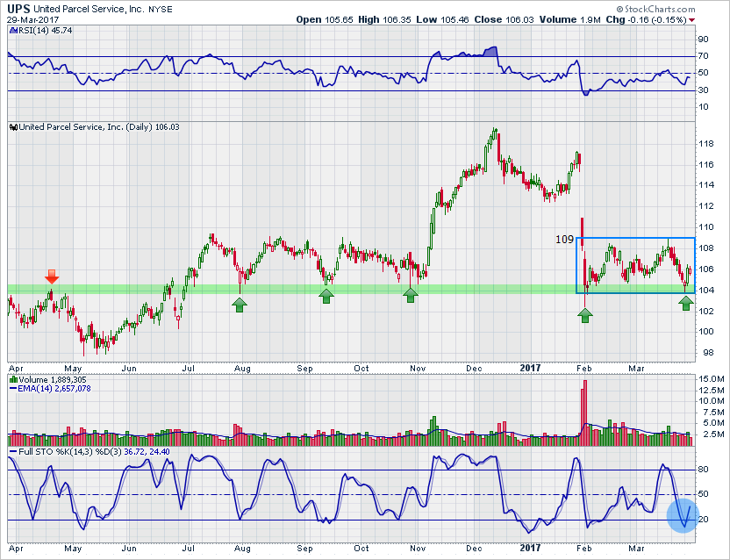Click the Close 106.03 value
Viewport: 730px width, 560px height.
pyautogui.click(x=504, y=19)
